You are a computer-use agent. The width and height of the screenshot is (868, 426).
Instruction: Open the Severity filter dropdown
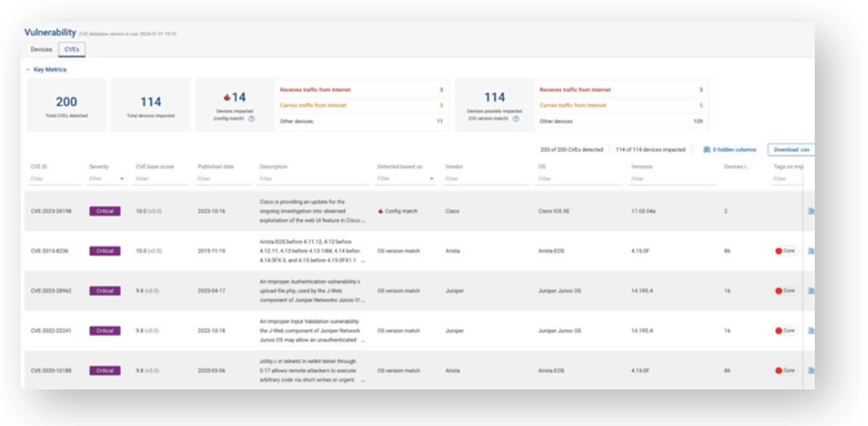tap(122, 179)
